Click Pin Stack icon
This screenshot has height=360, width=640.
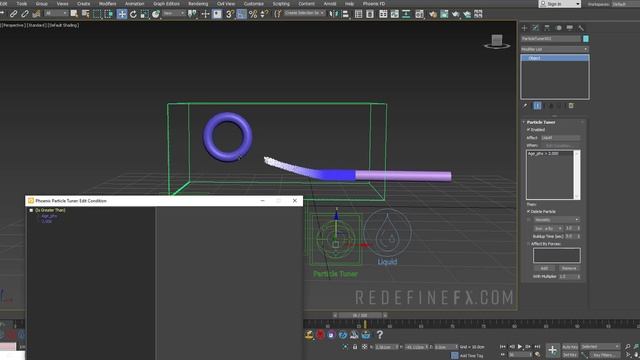525,106
